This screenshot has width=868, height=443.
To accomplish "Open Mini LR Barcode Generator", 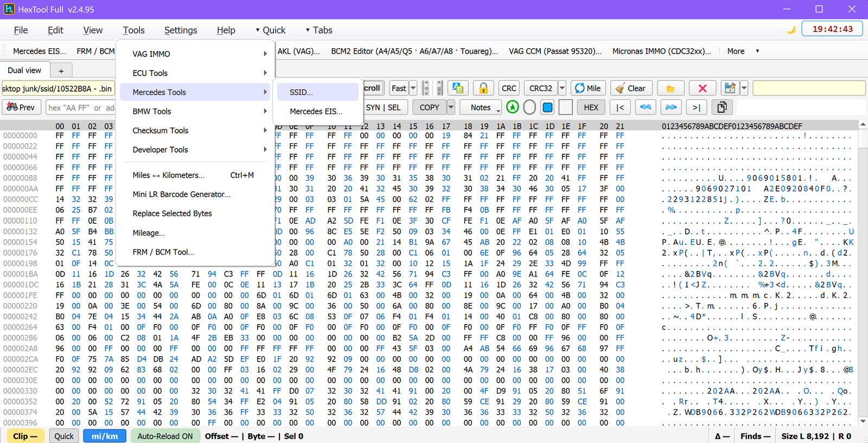I will 195,194.
